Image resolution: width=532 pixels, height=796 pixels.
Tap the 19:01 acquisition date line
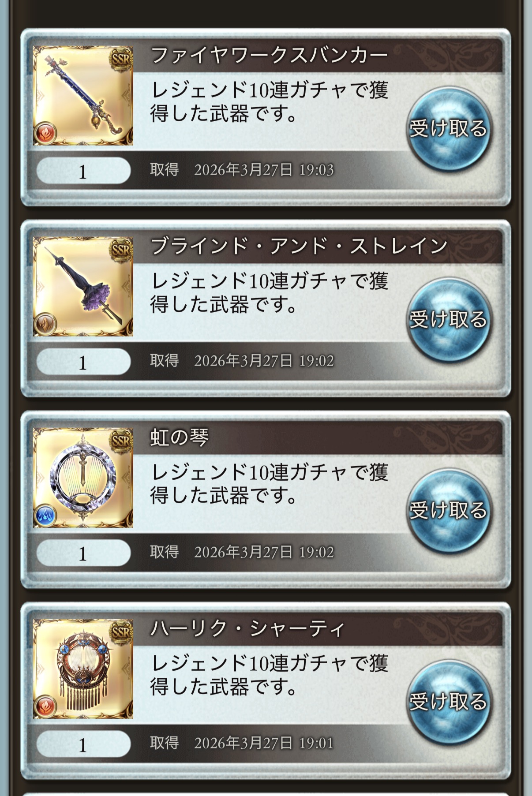coord(242,743)
